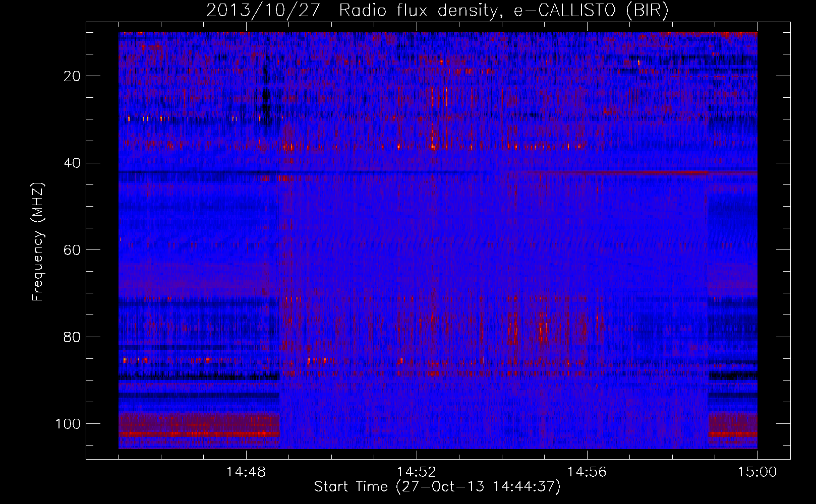The image size is (816, 504).
Task: Click the '80' frequency tick label
Action: [73, 337]
